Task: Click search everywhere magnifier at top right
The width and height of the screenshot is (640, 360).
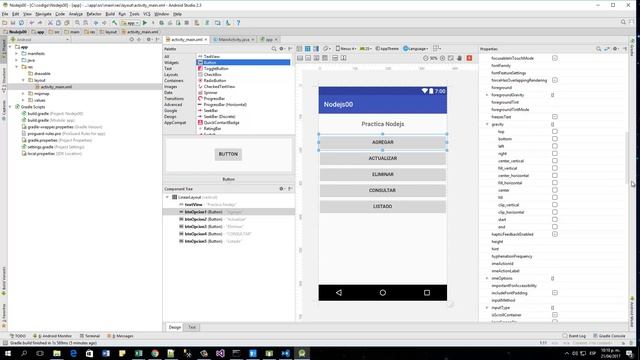Action: click(623, 22)
